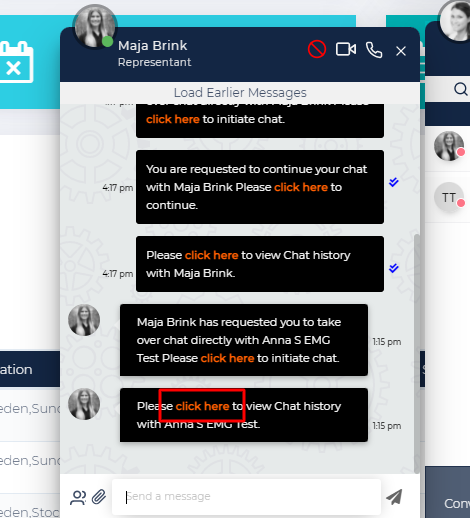Start a video call with Maja Brink
470x518 pixels.
(346, 49)
